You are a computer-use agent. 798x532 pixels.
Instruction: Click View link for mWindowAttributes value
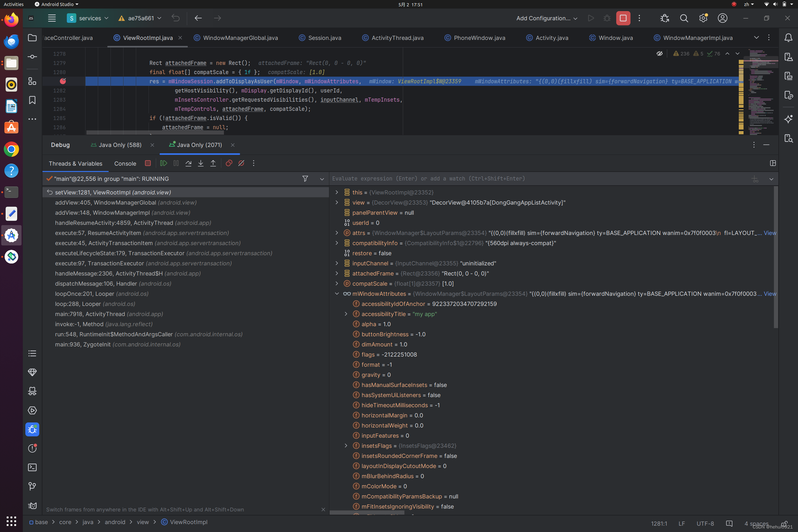click(x=770, y=294)
